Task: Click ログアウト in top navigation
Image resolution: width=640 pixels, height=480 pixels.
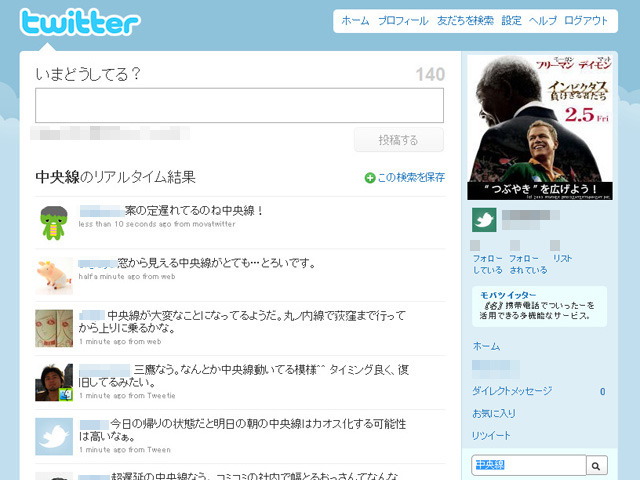Action: click(x=586, y=21)
